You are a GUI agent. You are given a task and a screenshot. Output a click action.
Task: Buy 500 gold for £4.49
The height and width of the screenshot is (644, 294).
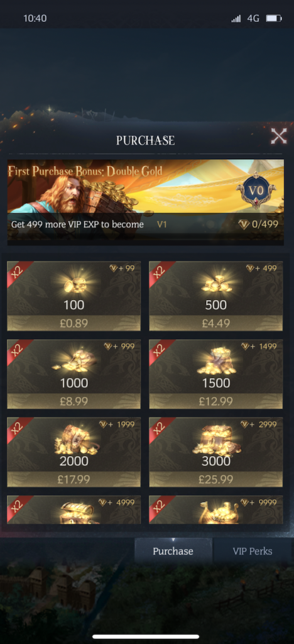tap(215, 323)
